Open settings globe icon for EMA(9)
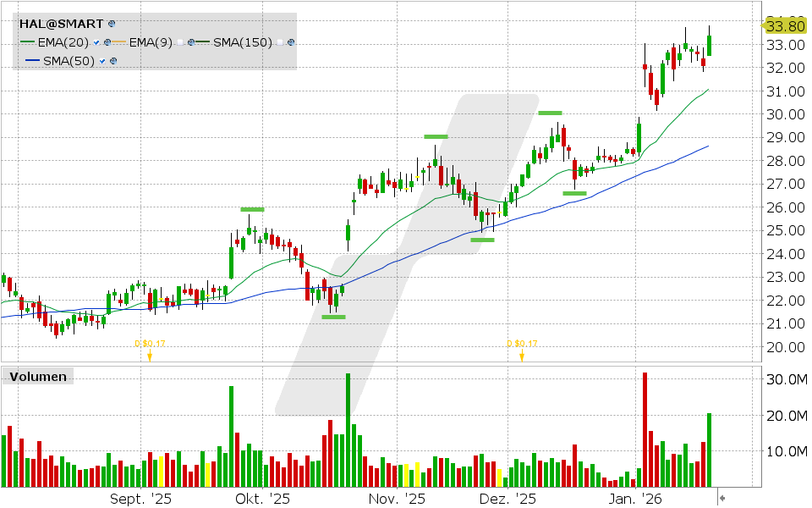The image size is (812, 508). (191, 41)
